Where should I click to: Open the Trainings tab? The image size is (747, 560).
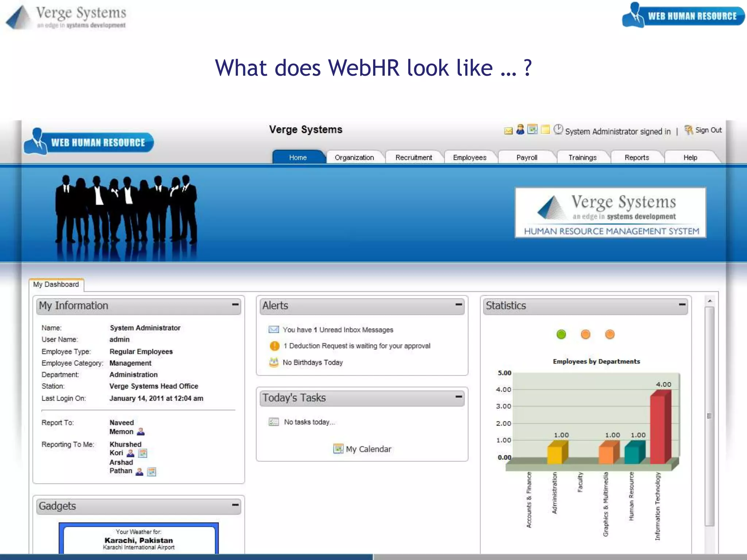582,157
